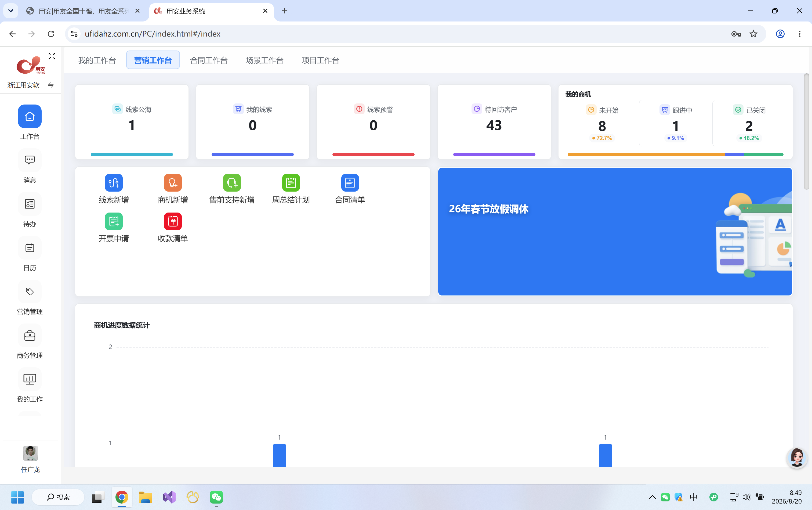Switch to 合同工作台 tab
Viewport: 812px width, 510px height.
[209, 60]
